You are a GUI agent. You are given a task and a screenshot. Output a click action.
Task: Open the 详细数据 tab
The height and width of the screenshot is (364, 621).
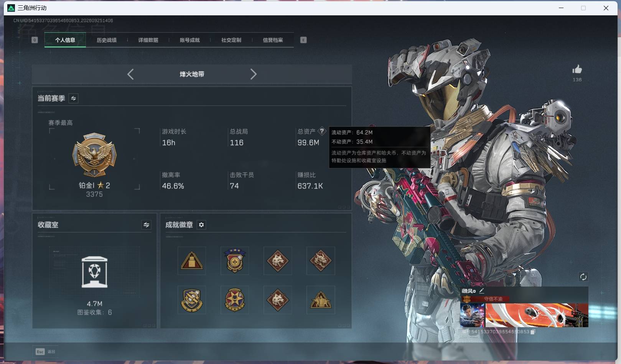[148, 40]
